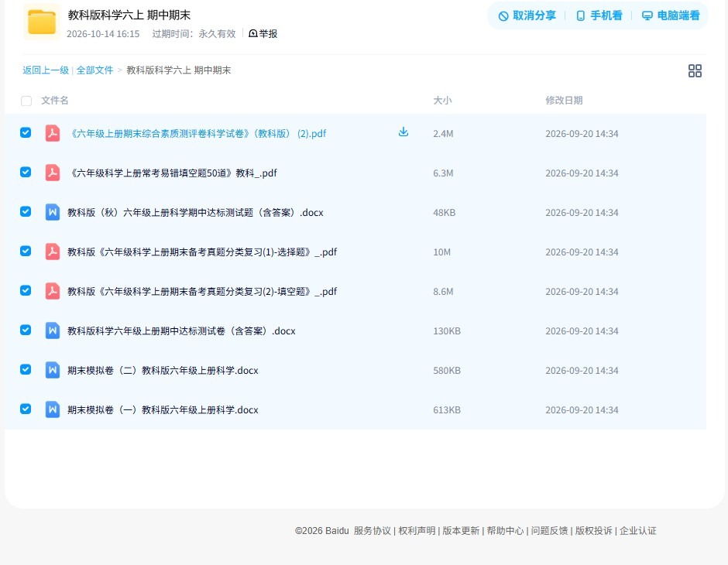Click 版本更新 footer link
Image resolution: width=728 pixels, height=565 pixels.
click(x=461, y=531)
